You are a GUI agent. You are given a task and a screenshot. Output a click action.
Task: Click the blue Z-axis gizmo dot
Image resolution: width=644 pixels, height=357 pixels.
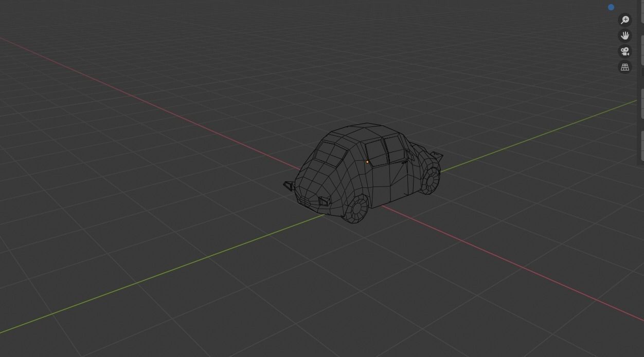click(611, 7)
